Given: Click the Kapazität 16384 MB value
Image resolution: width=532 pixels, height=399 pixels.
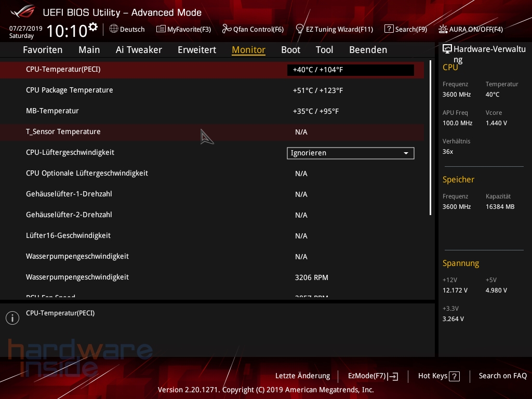Looking at the screenshot, I should pos(500,207).
